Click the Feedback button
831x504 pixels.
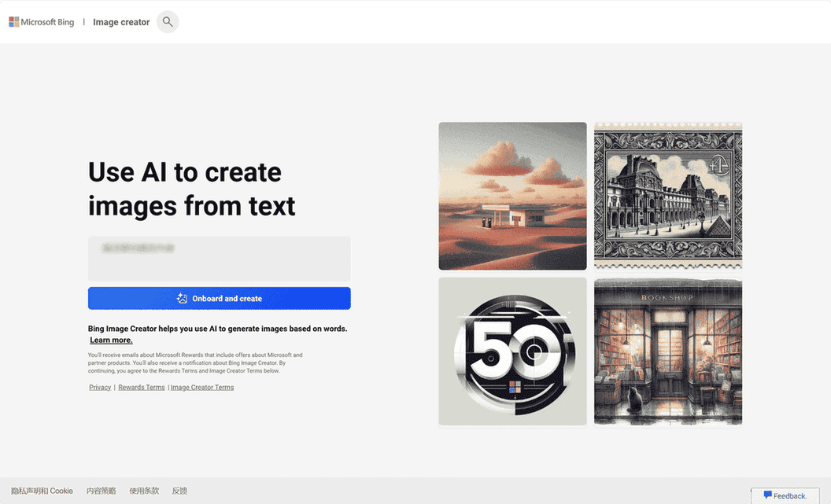click(785, 496)
